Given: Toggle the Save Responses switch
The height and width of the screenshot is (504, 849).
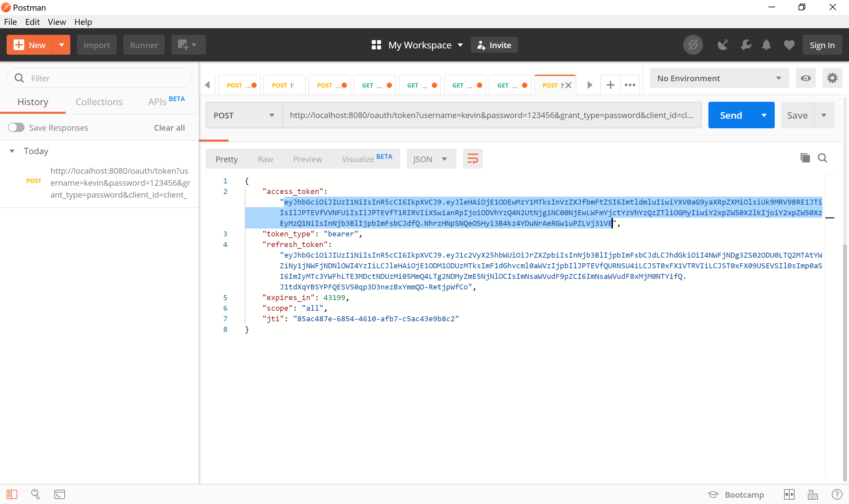Looking at the screenshot, I should click(x=16, y=127).
